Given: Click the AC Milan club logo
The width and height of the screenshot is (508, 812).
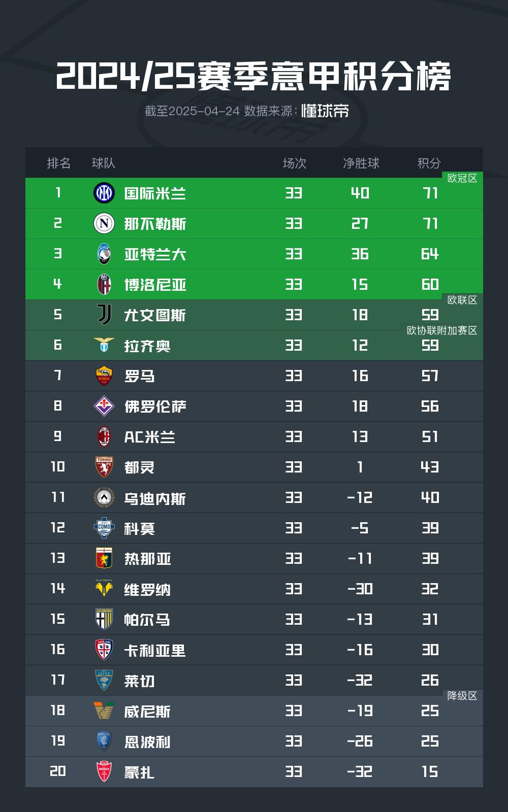Looking at the screenshot, I should point(104,436).
